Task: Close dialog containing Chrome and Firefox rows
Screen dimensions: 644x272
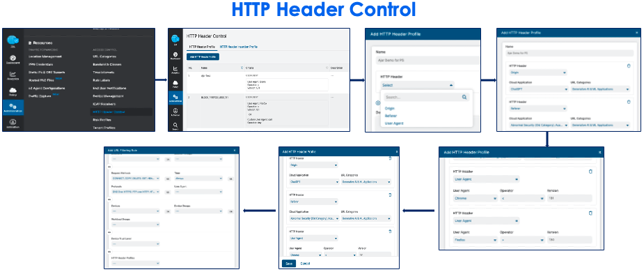Action: point(599,152)
